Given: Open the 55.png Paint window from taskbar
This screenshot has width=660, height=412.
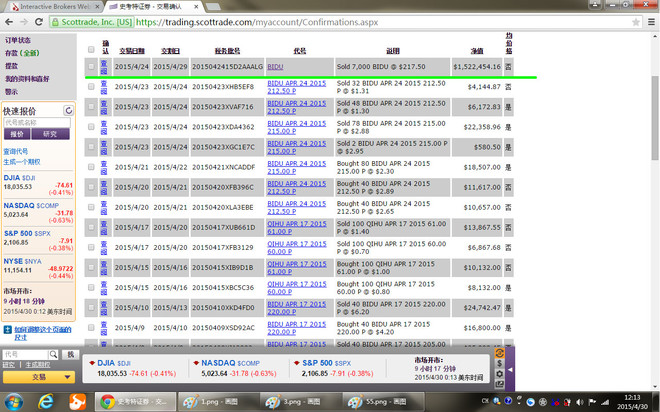Looking at the screenshot, I should 383,402.
